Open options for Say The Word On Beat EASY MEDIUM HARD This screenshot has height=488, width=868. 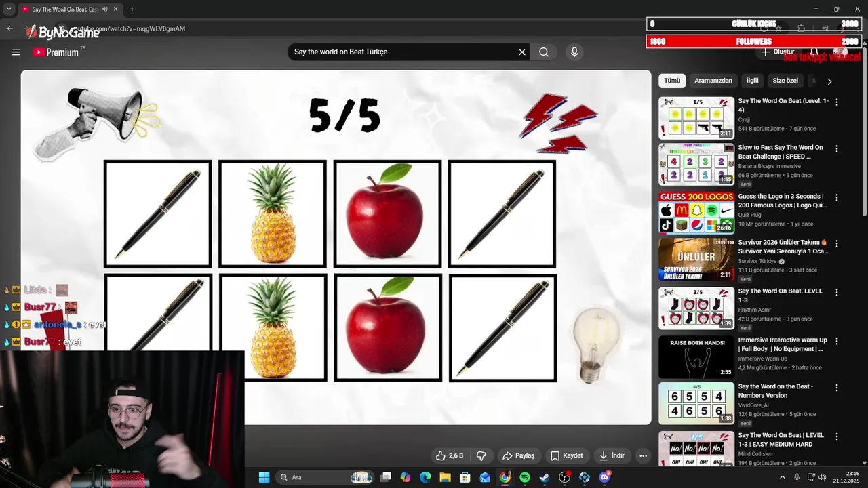coord(837,436)
